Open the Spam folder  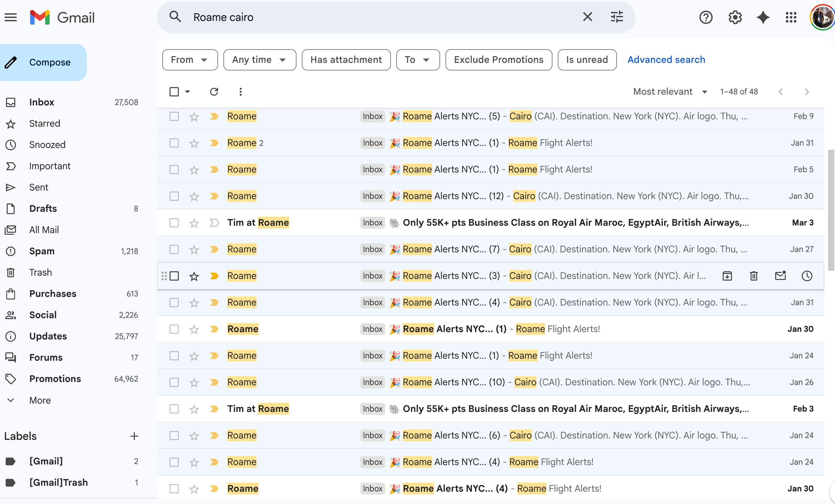42,251
